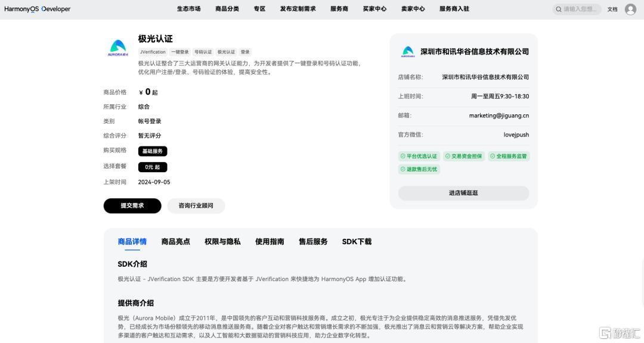Go to 买家中心

click(x=374, y=8)
